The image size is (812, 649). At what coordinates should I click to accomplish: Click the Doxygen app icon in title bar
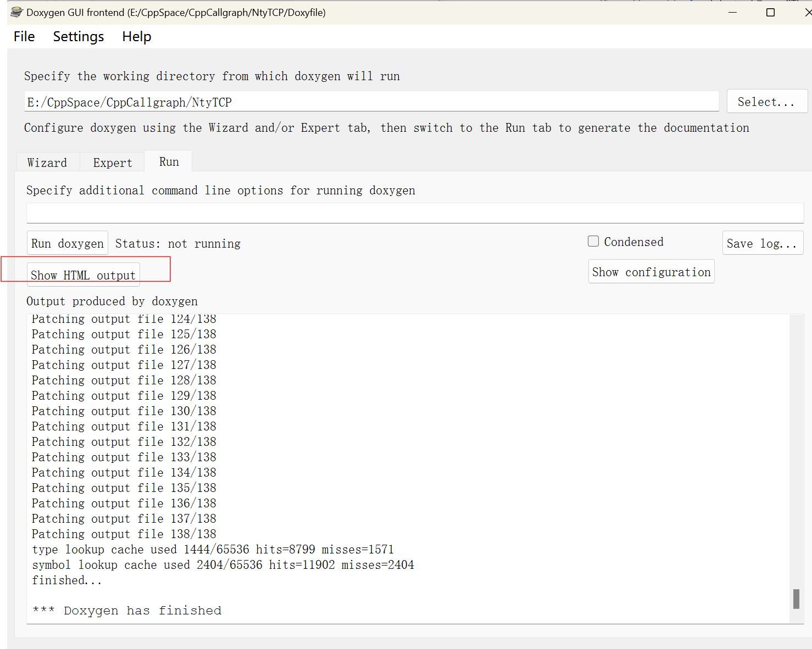16,12
